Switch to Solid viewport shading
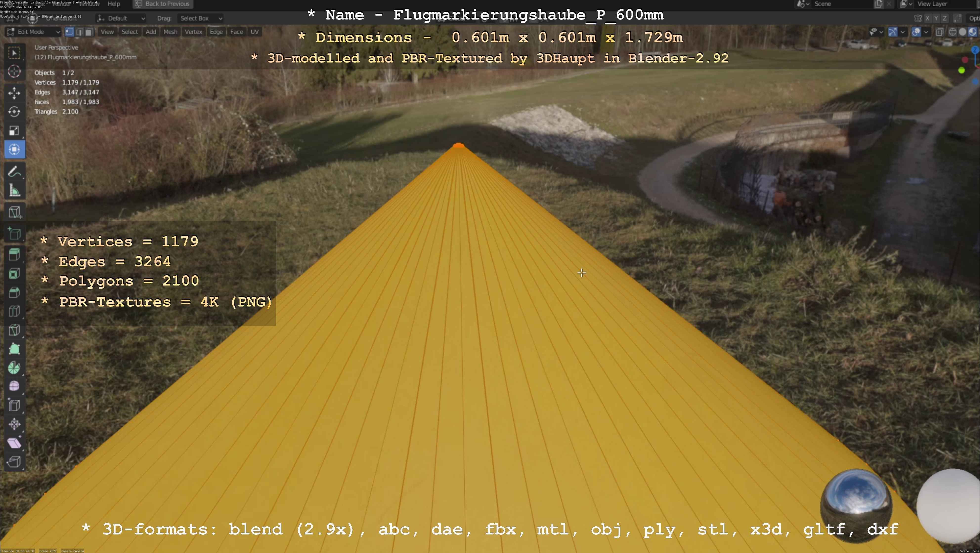The image size is (980, 553). coord(962,32)
